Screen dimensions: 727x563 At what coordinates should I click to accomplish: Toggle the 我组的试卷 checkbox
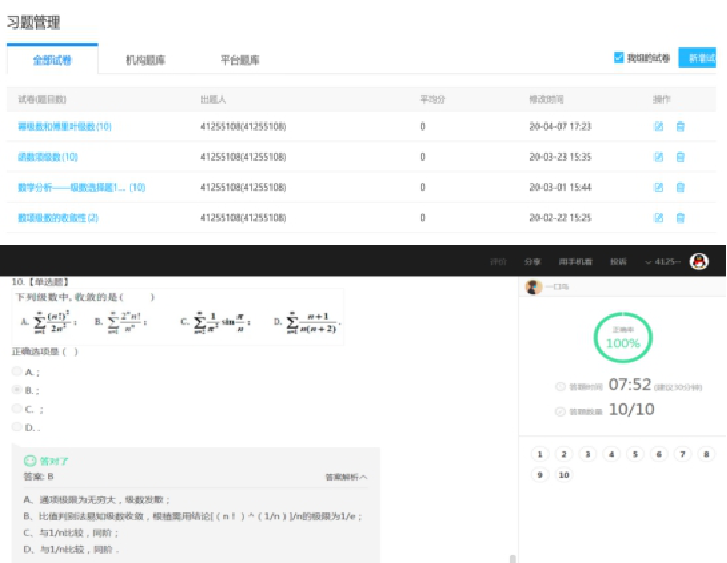click(619, 59)
